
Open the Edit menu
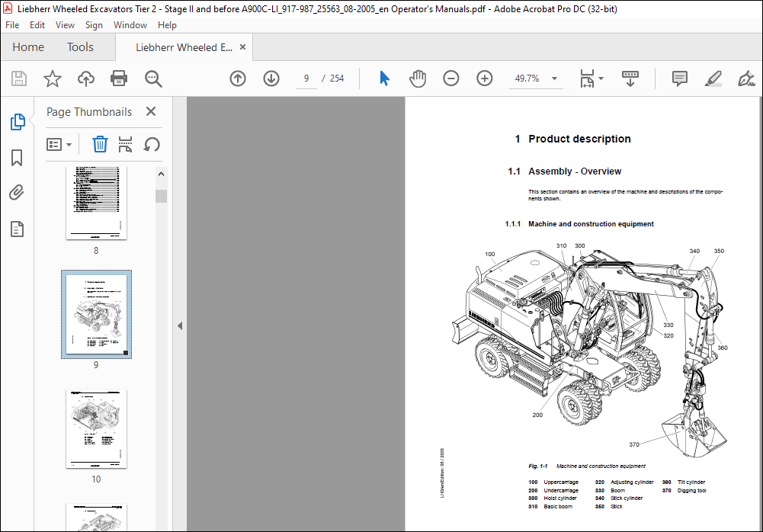click(x=37, y=25)
